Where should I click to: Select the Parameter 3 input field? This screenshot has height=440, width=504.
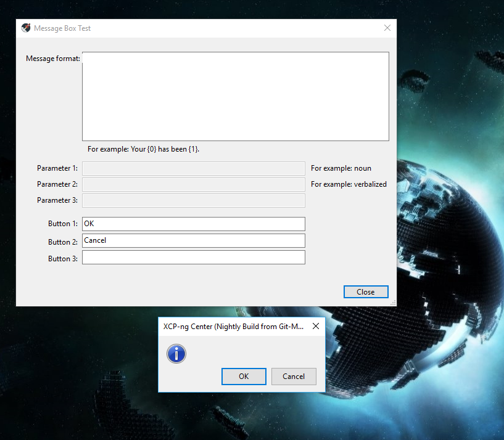[193, 200]
